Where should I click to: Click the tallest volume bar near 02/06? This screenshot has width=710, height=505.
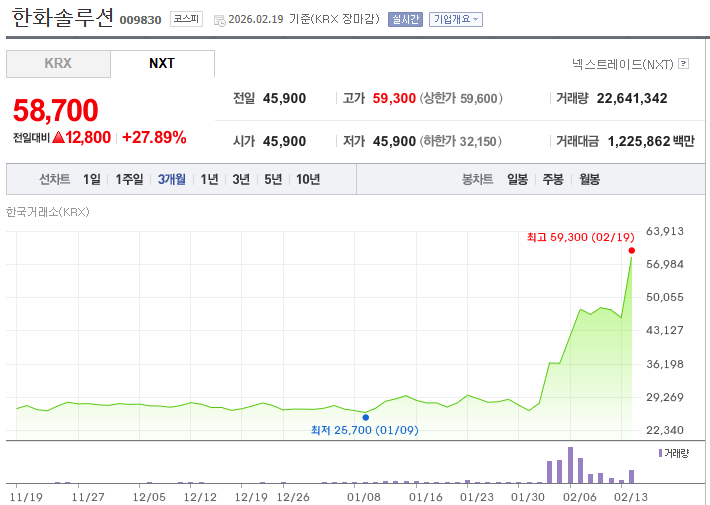(x=571, y=465)
